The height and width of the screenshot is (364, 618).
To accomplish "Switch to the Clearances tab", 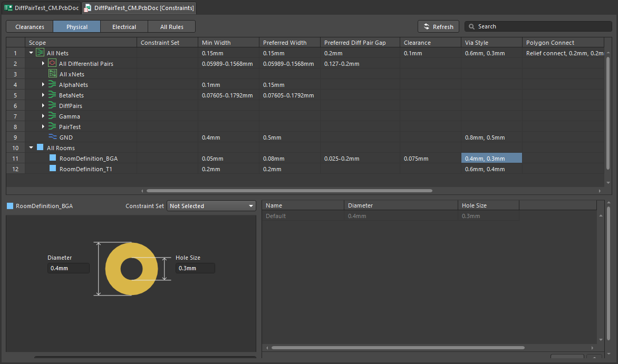I will (30, 27).
